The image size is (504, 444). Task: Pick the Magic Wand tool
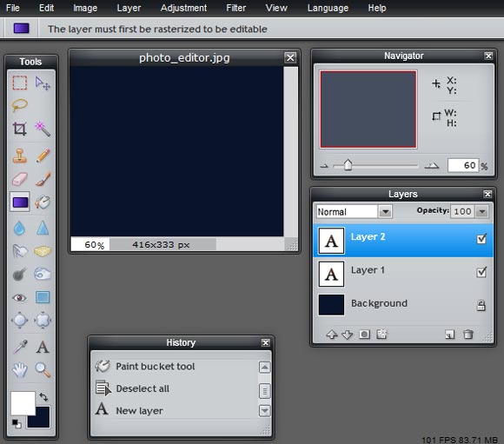(43, 129)
